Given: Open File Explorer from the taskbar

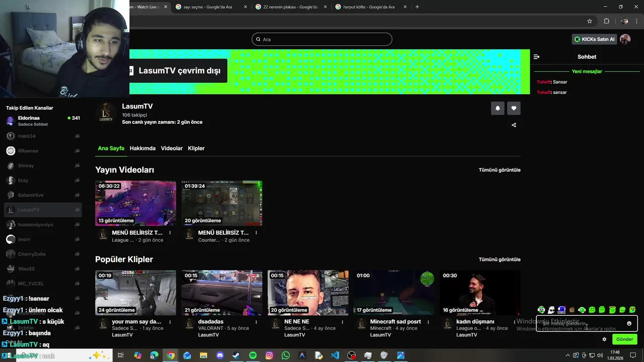Looking at the screenshot, I should pyautogui.click(x=203, y=355).
